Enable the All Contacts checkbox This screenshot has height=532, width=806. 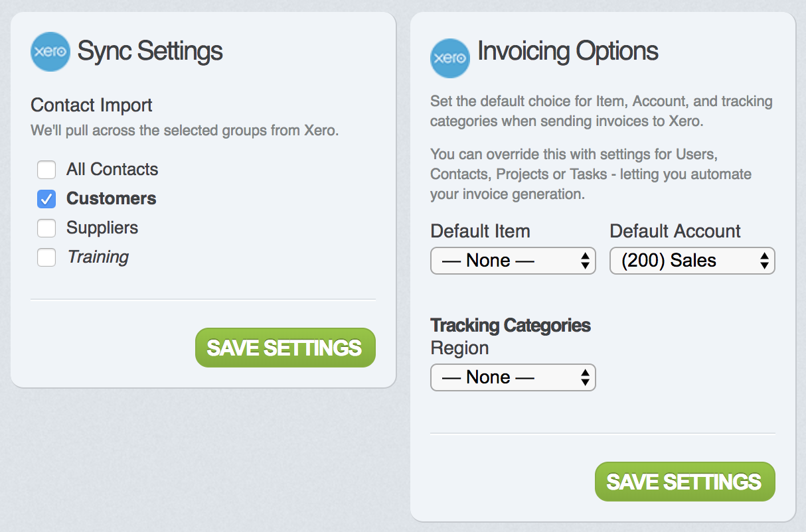coord(46,170)
